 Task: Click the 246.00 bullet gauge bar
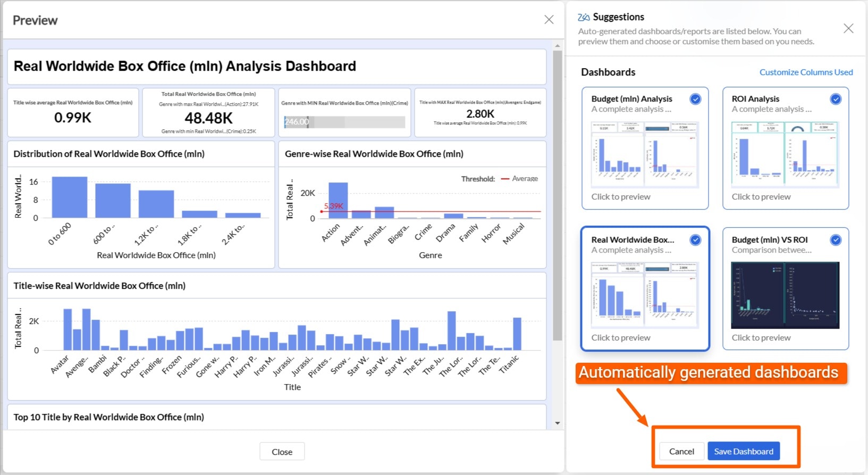pyautogui.click(x=344, y=122)
